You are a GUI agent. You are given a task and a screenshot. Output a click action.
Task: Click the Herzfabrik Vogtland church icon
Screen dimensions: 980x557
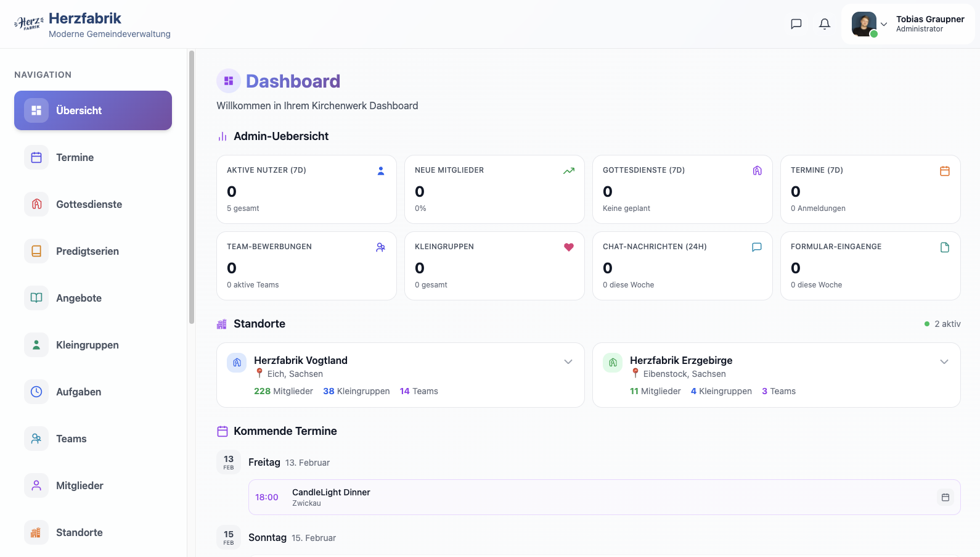[x=237, y=363]
